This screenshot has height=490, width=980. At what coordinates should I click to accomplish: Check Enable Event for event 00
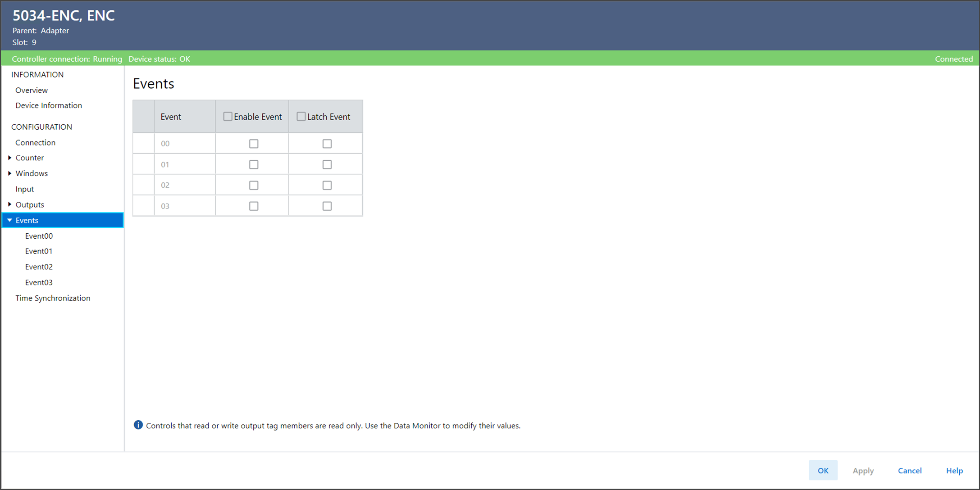point(254,144)
